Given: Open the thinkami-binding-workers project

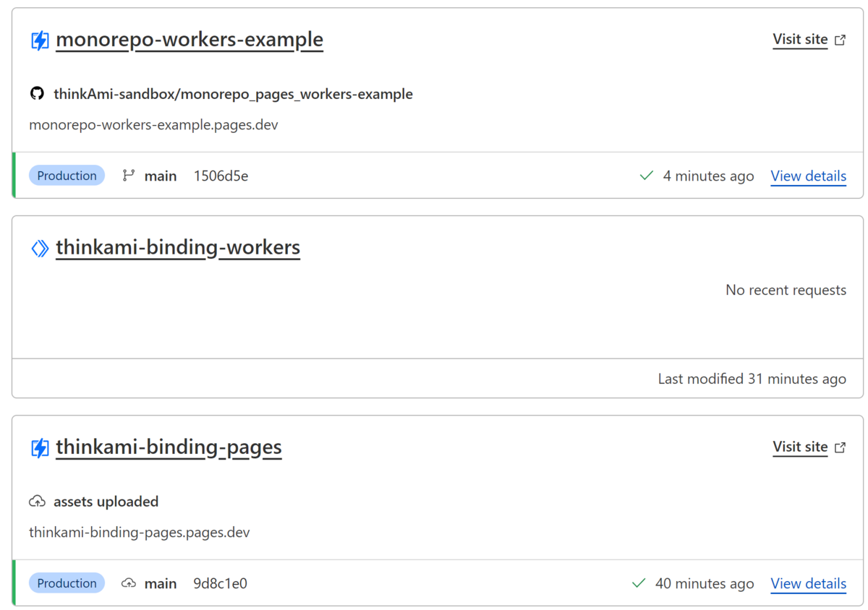Looking at the screenshot, I should click(x=178, y=247).
